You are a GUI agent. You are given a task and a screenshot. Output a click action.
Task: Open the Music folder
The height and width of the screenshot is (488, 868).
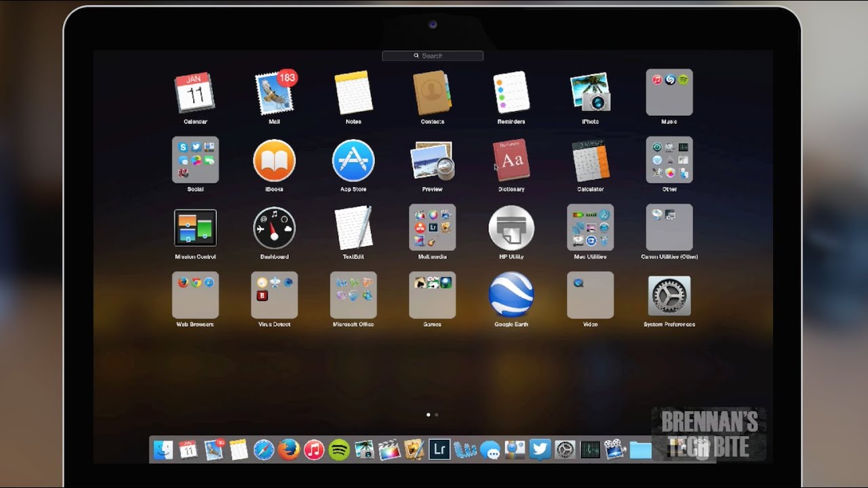pos(669,92)
